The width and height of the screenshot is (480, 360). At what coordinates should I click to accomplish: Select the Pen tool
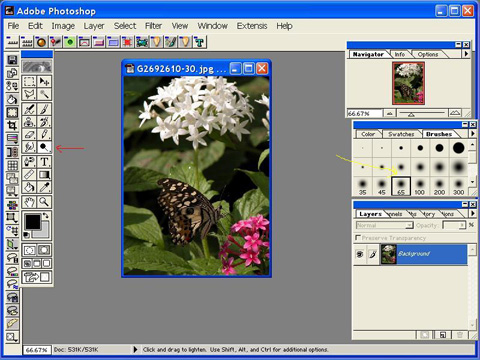[29, 162]
